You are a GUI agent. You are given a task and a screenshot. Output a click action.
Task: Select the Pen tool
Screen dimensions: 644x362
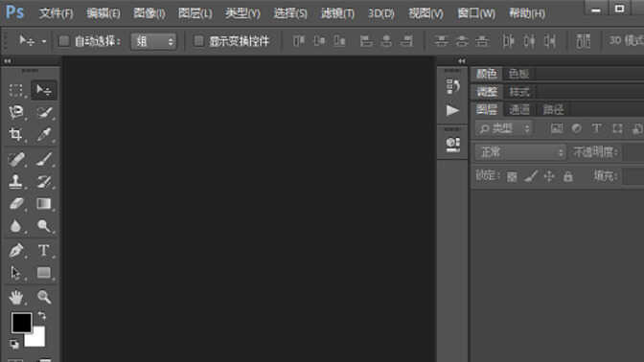(16, 250)
